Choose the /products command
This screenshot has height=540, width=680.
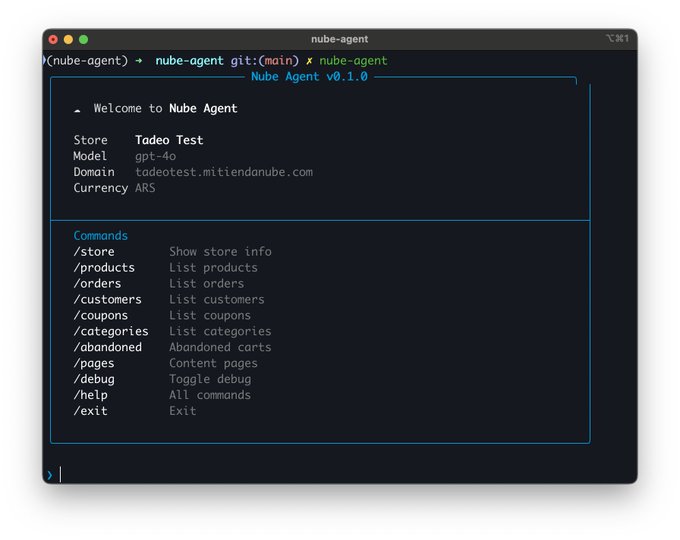pyautogui.click(x=104, y=267)
